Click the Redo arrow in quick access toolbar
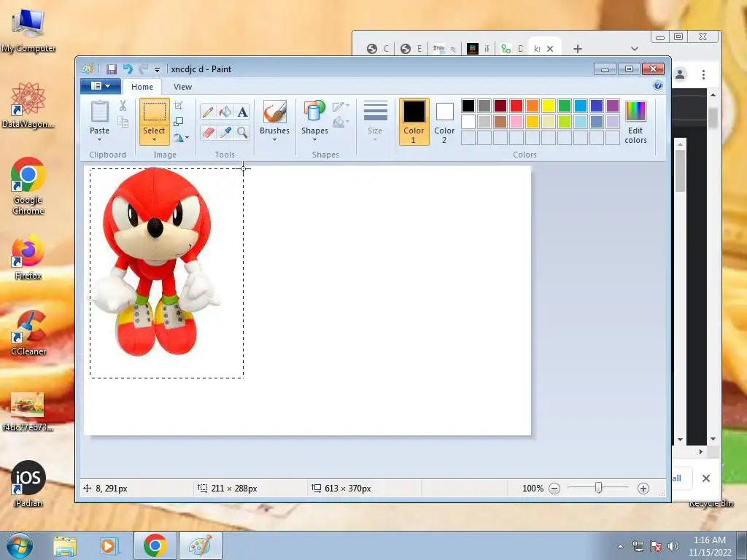Viewport: 747px width, 560px height. pos(143,69)
